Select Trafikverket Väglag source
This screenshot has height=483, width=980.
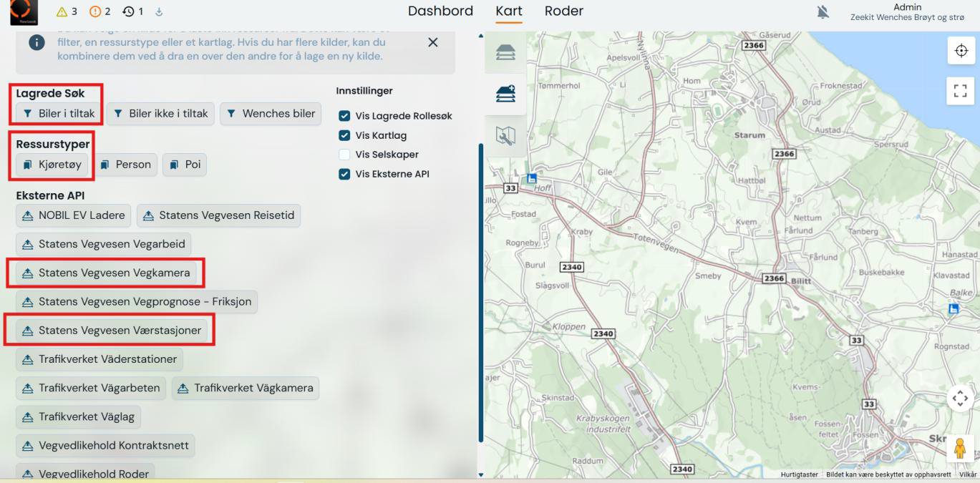click(79, 416)
